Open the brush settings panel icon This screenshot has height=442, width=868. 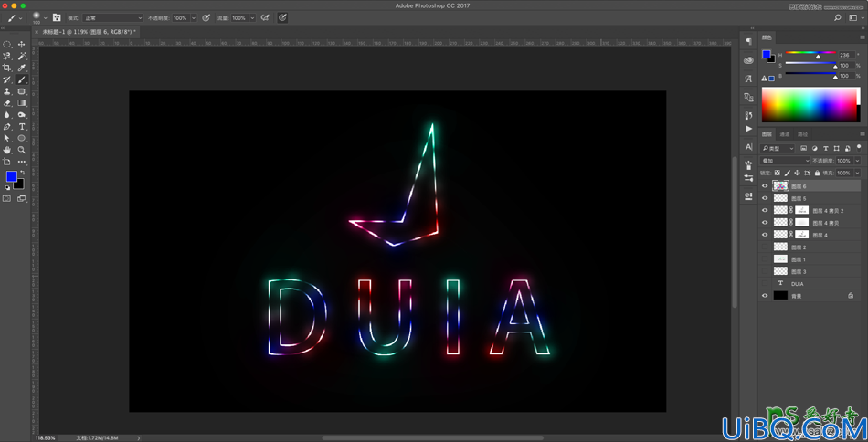click(x=57, y=17)
